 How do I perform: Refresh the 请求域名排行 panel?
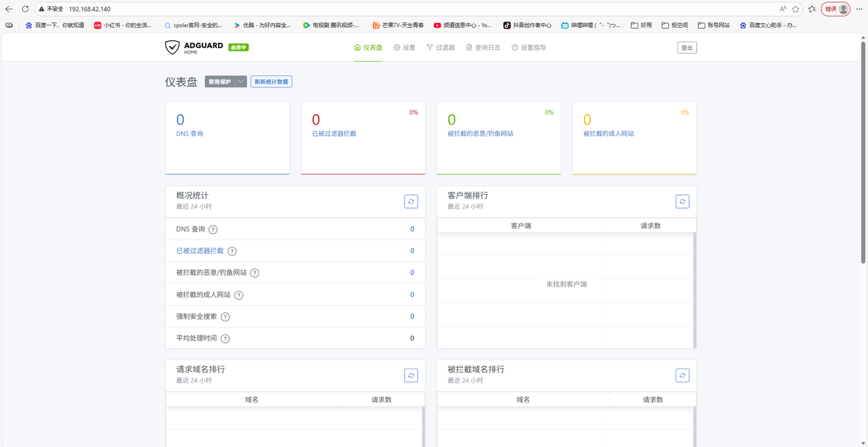pos(411,375)
